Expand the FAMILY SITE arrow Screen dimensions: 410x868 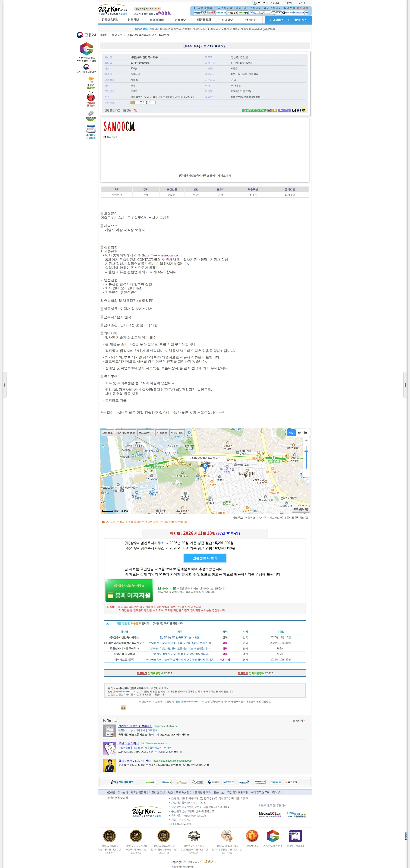pyautogui.click(x=284, y=805)
